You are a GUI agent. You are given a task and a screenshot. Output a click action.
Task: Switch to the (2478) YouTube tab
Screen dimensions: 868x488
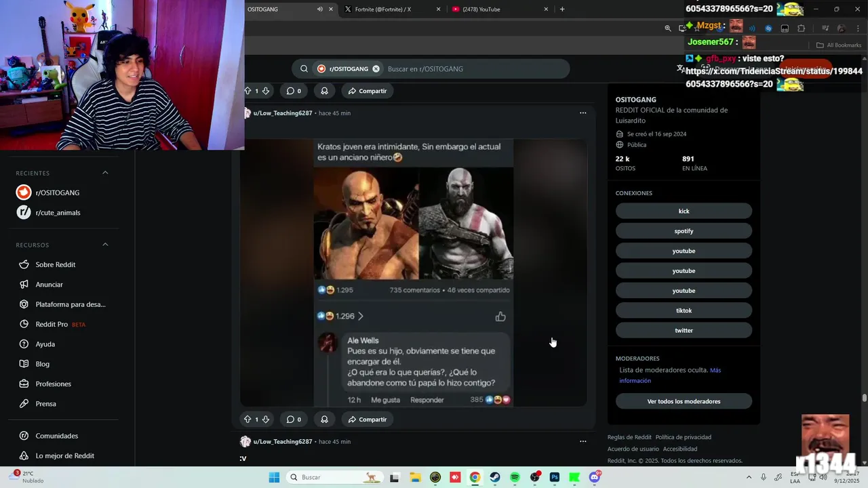coord(481,9)
